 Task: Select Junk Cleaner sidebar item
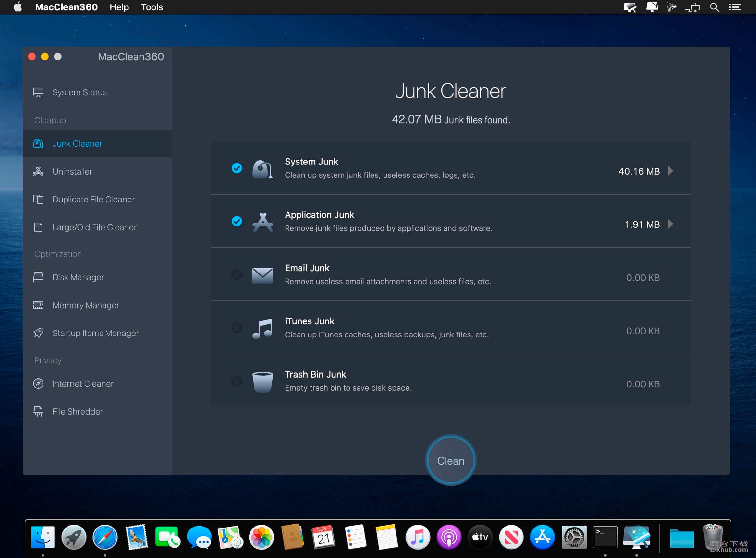(97, 143)
